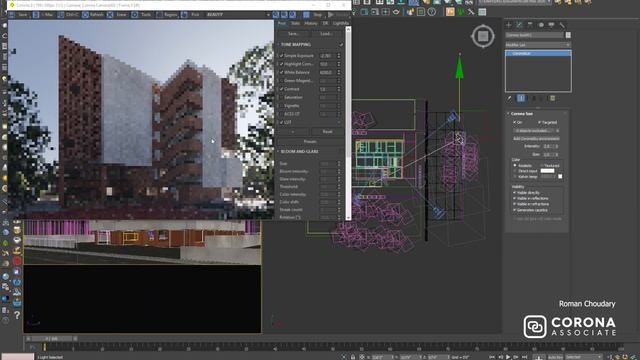Open Tools in the frame buffer toolbar

142,15
